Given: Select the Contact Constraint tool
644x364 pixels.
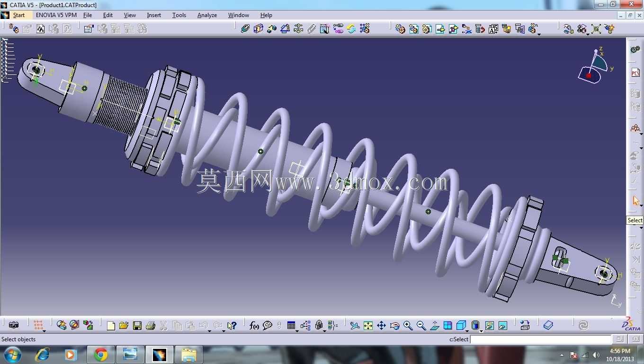Looking at the screenshot, I should click(x=258, y=28).
